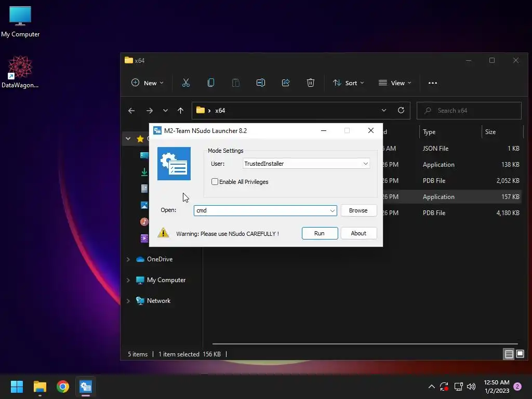Refresh the x64 folder view
Image resolution: width=532 pixels, height=399 pixels.
tap(401, 110)
